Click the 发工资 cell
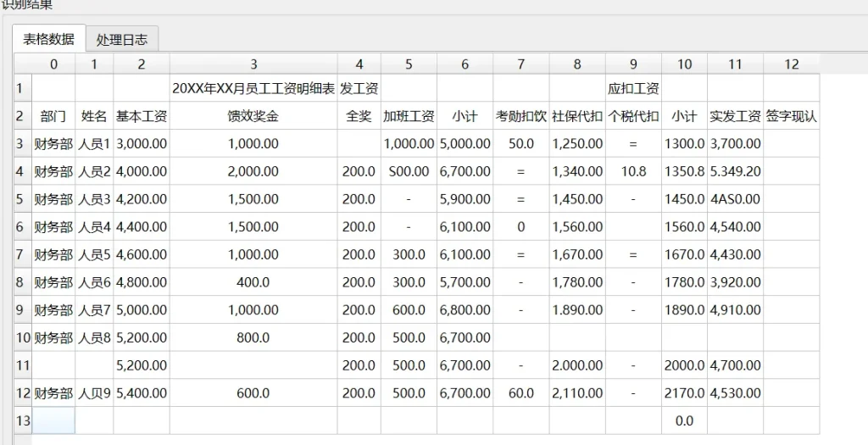The height and width of the screenshot is (445, 868). (359, 88)
